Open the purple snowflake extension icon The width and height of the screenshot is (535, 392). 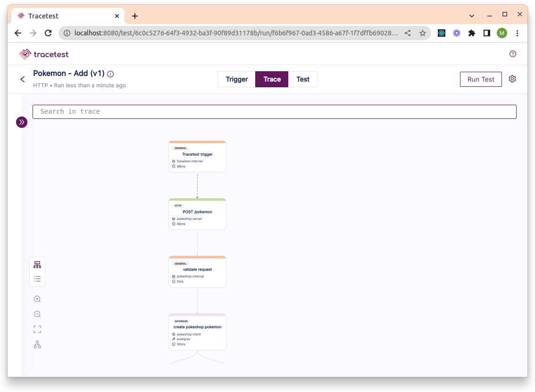pyautogui.click(x=457, y=33)
